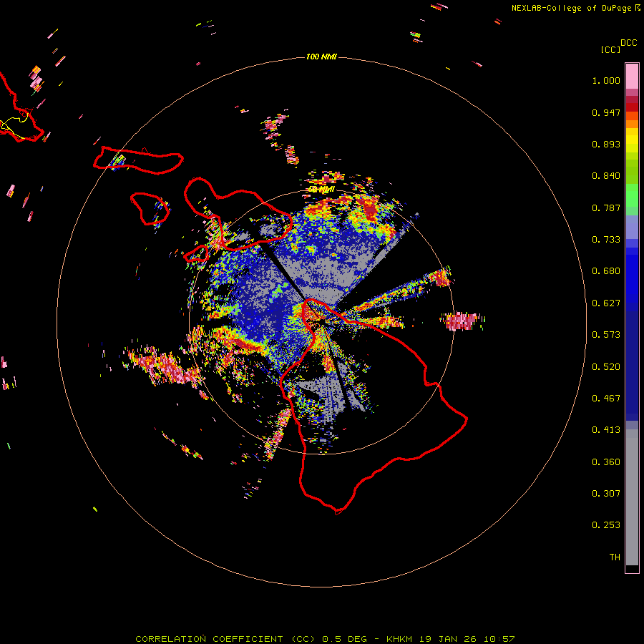Select the 0.467 scale value
Viewport: 644px width, 644px height.
(x=606, y=399)
